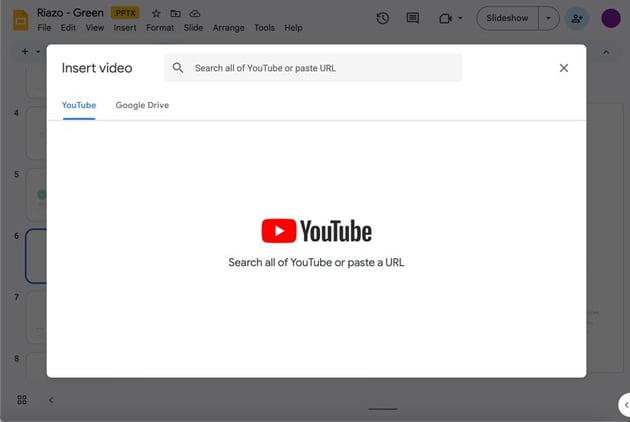Close the Insert video dialog

coord(563,68)
